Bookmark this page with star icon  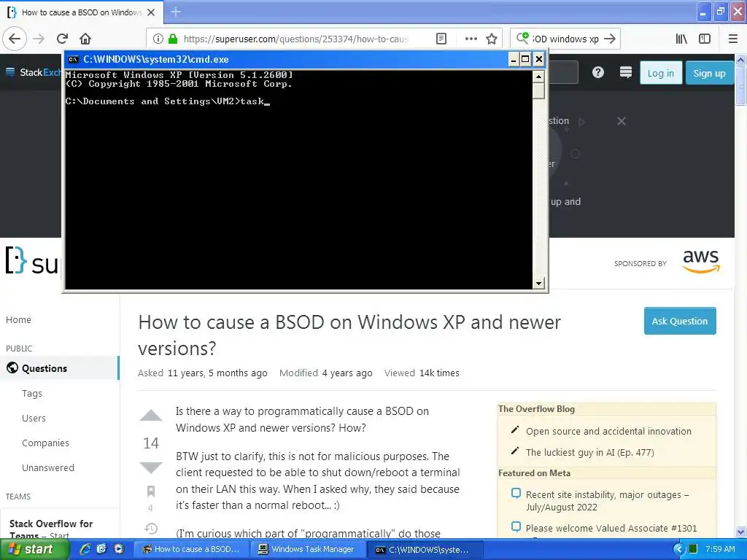(492, 39)
